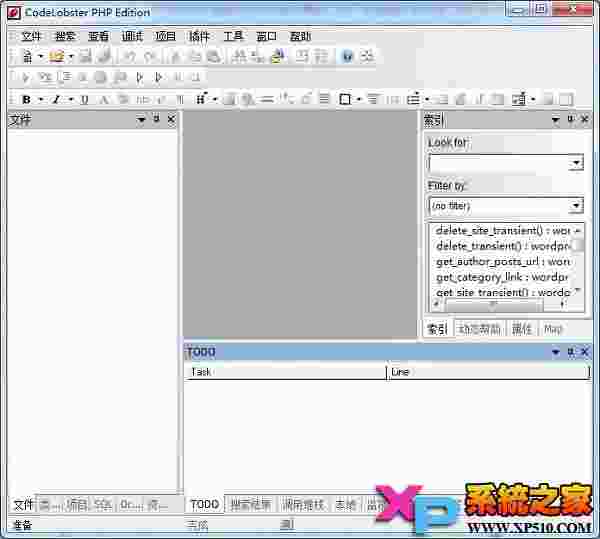Expand the Filter by (no filter) dropdown
Viewport: 600px width, 539px height.
coord(576,206)
